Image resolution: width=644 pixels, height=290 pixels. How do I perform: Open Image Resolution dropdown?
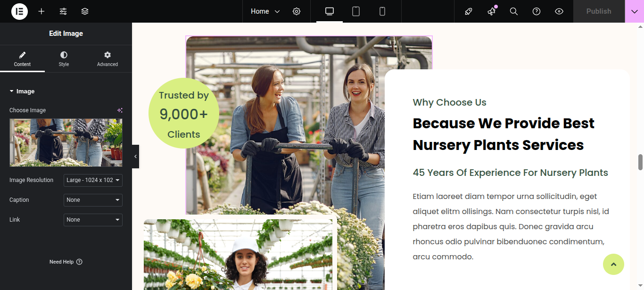pos(93,180)
